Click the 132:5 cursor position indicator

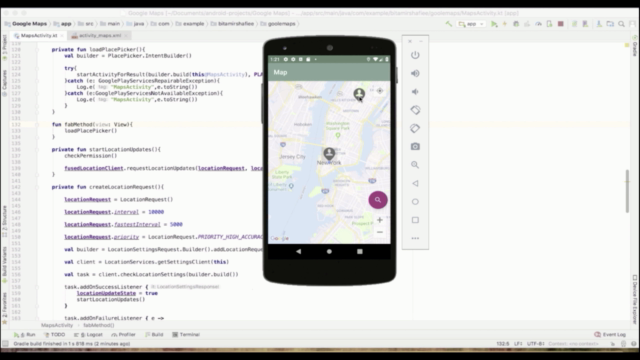coord(503,344)
